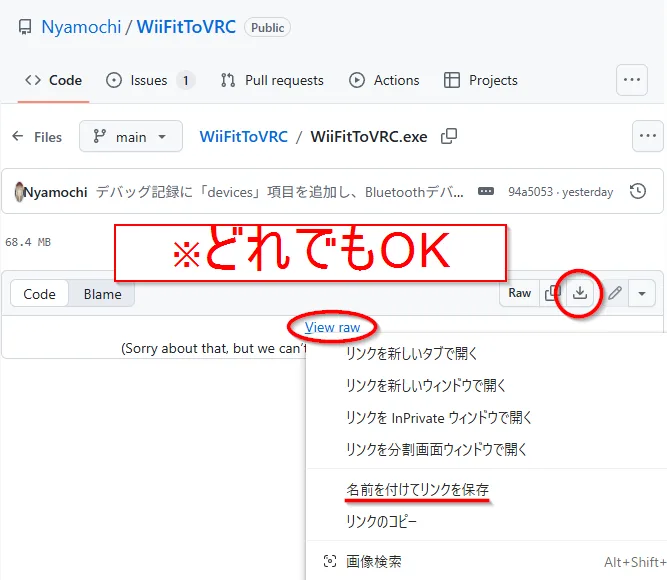Open the Pull requests tab
This screenshot has height=580, width=667.
coord(272,80)
